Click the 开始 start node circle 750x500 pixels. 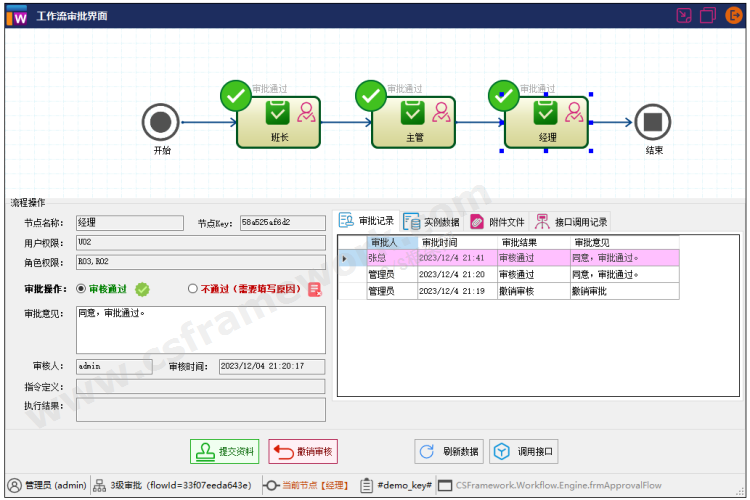[160, 123]
